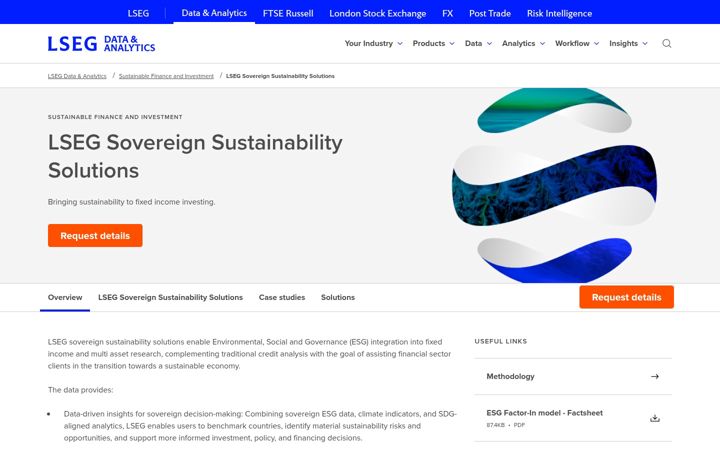The height and width of the screenshot is (450, 720).
Task: Click the 'The data provides:' text
Action: point(80,390)
